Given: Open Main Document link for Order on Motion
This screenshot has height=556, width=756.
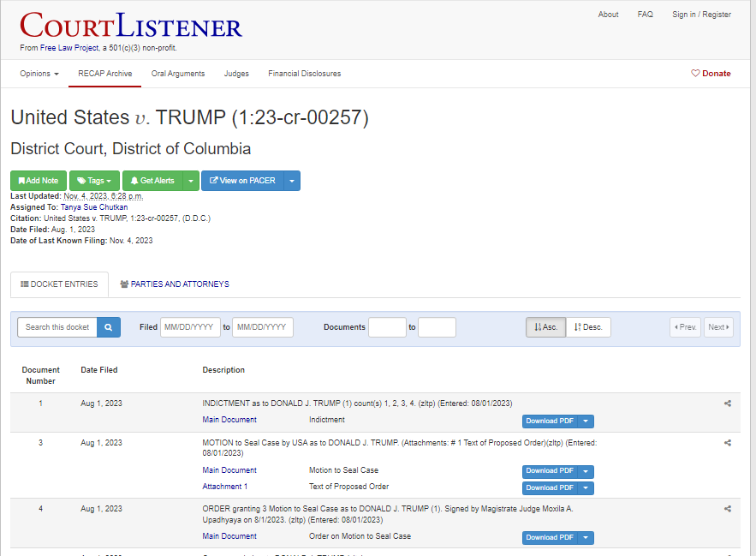Looking at the screenshot, I should point(229,536).
